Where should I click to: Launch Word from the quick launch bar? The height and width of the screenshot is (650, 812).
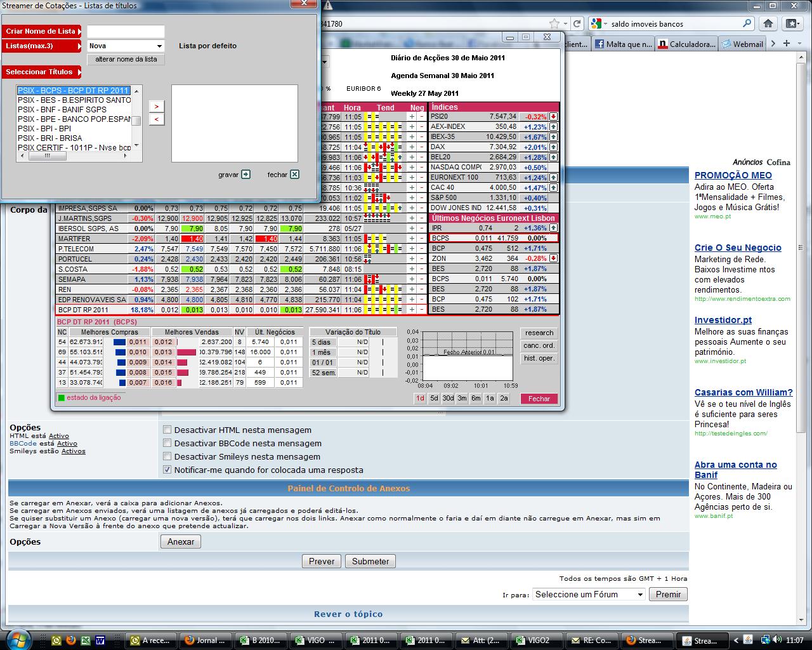[x=100, y=640]
